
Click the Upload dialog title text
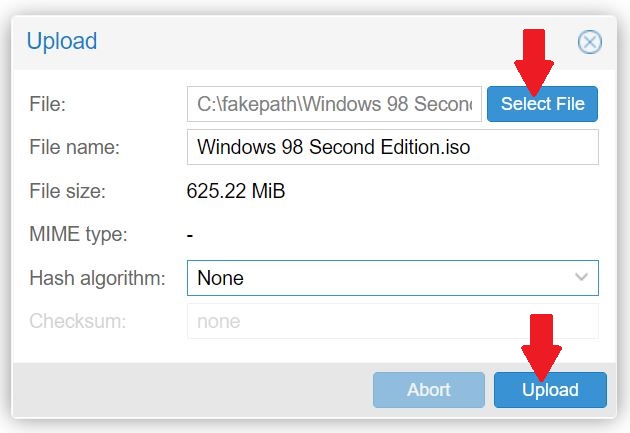62,41
